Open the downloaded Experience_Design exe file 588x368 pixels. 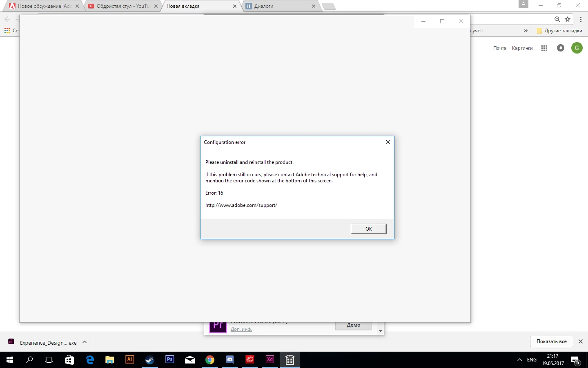coord(43,343)
